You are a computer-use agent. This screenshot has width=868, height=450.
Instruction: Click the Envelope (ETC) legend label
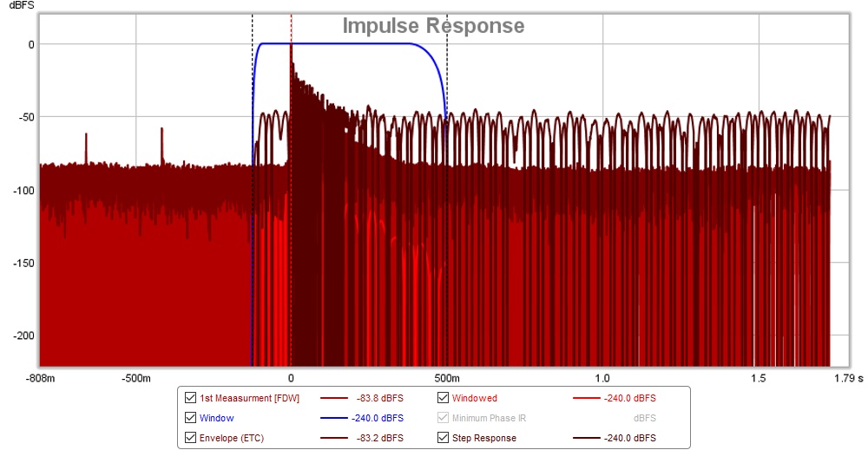point(232,438)
